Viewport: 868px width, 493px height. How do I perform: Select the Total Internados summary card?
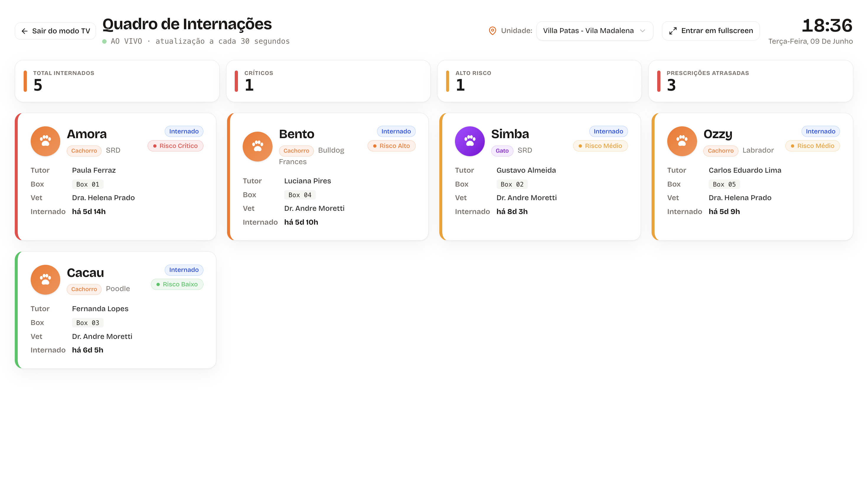[x=117, y=81]
